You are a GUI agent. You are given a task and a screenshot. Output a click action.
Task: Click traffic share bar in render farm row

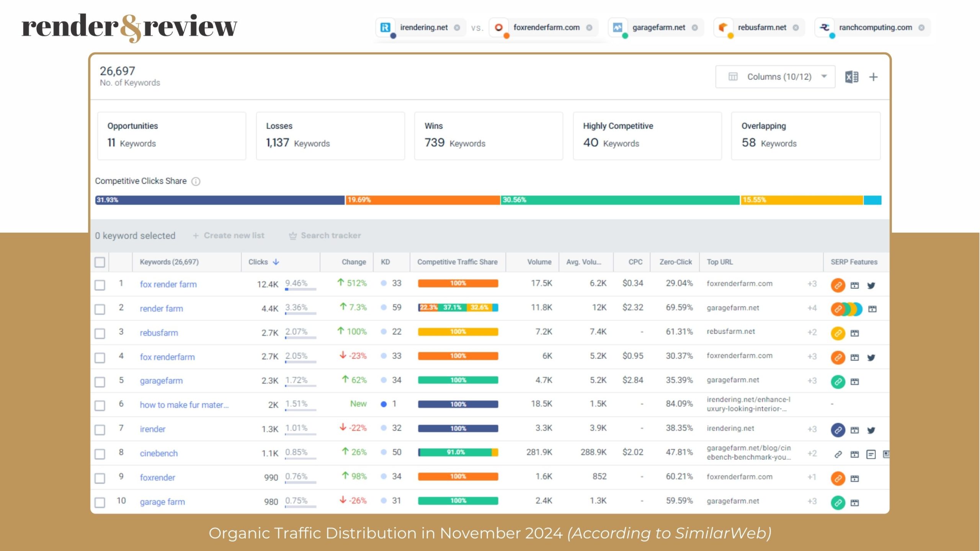458,308
